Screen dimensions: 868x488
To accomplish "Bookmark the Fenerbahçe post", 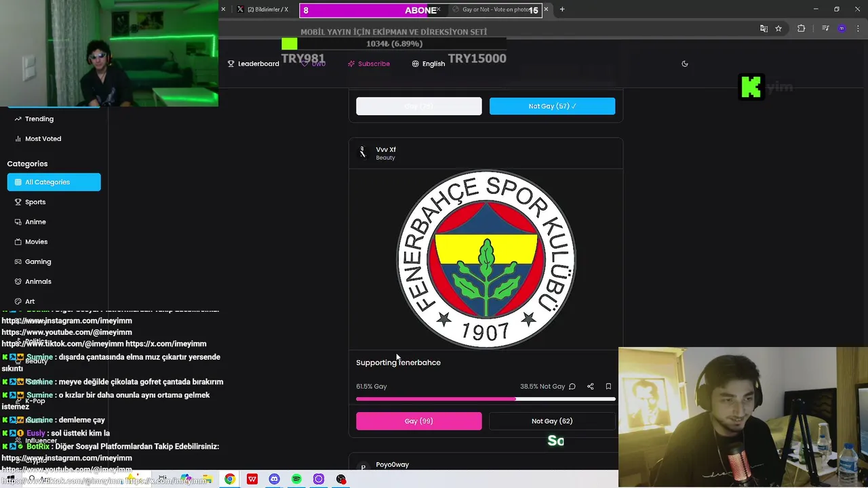I will (608, 386).
